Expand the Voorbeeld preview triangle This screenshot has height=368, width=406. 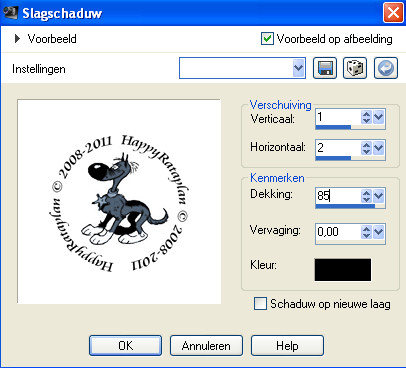click(x=17, y=39)
